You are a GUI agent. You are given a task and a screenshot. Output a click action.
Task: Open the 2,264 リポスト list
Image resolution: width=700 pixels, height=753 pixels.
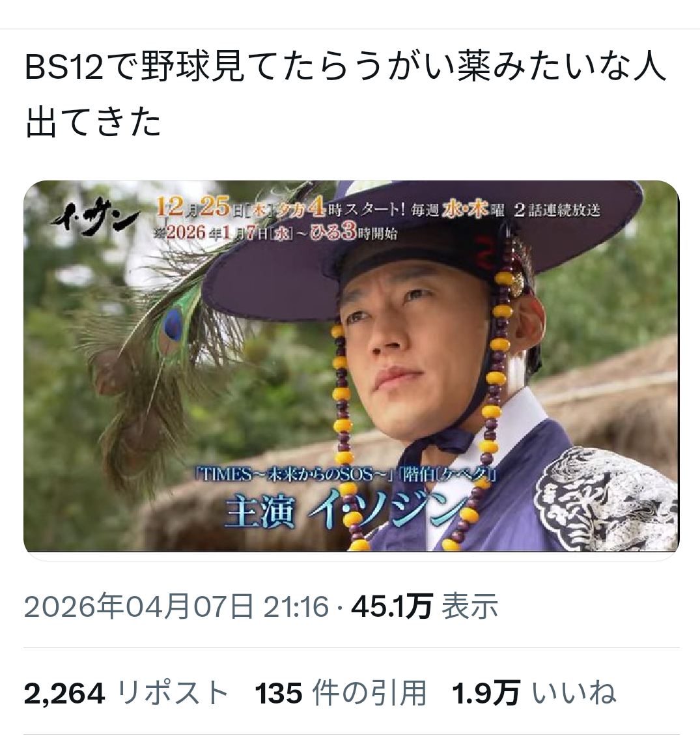pyautogui.click(x=126, y=693)
